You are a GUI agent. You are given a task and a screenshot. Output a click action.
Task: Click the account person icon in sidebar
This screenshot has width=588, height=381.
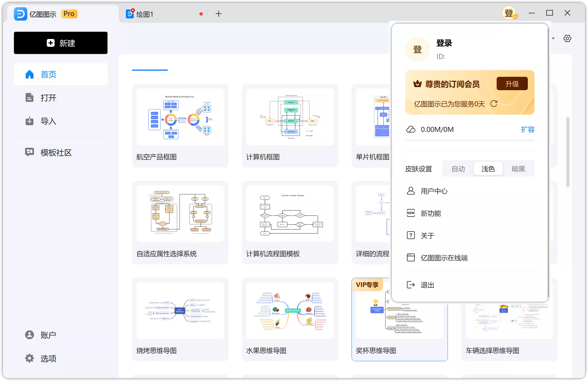click(29, 335)
